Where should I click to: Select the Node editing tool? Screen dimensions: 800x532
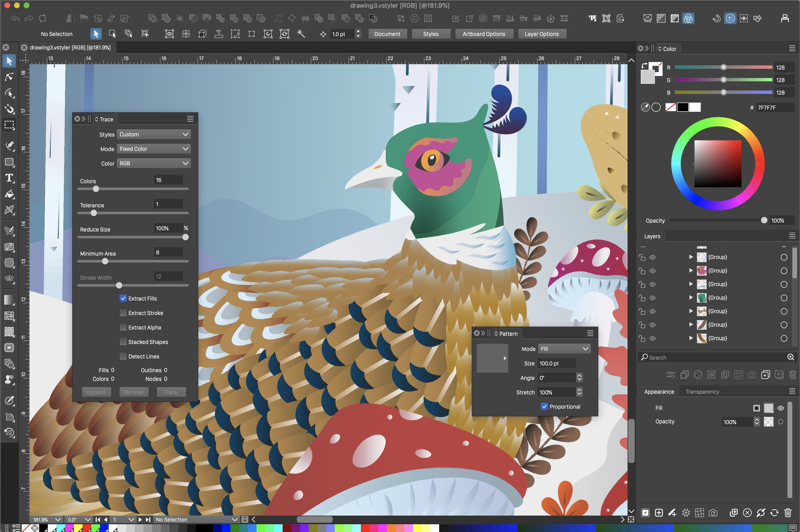pos(9,77)
